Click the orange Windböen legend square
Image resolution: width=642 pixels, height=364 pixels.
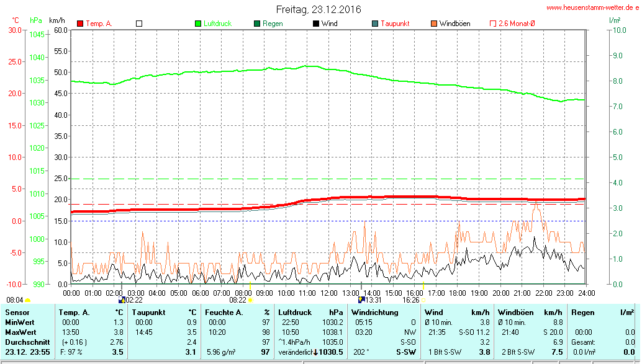434,24
